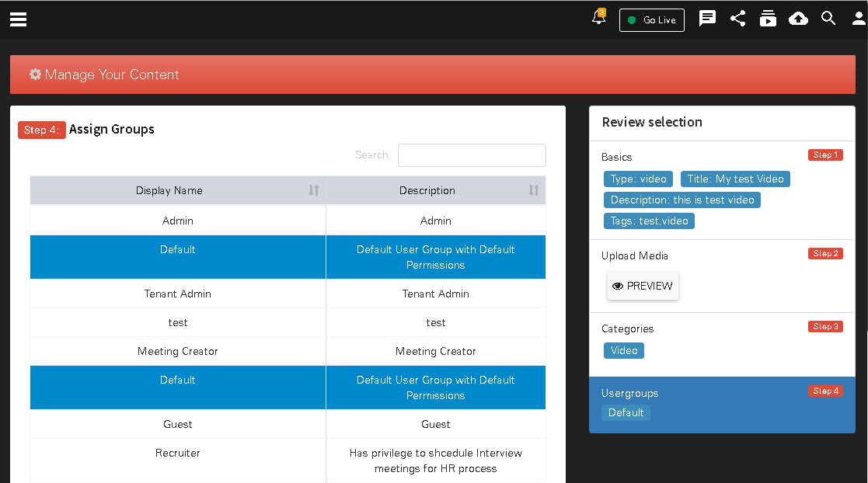Go to Step 3 in Review selection

(825, 326)
